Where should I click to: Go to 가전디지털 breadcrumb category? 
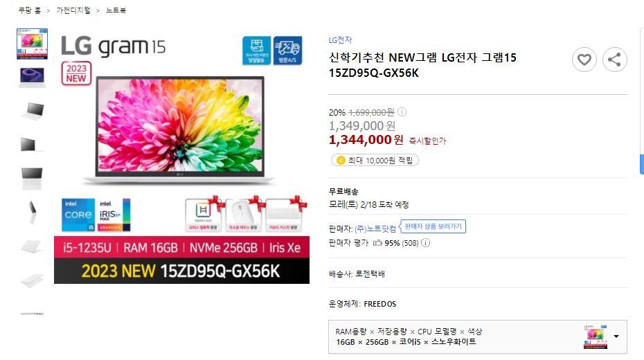(73, 10)
